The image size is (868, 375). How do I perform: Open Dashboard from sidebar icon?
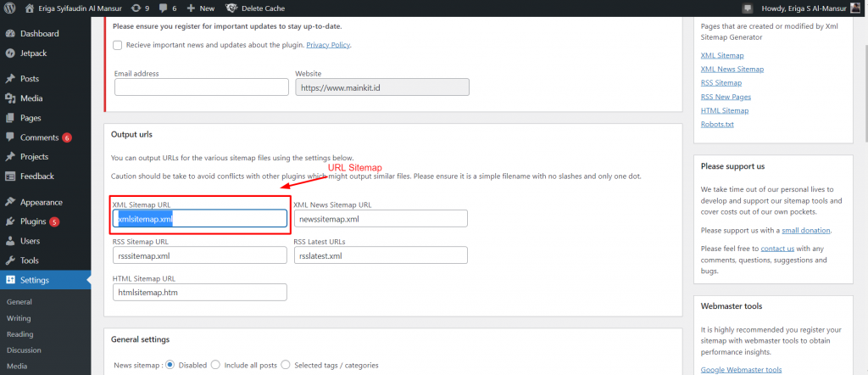[10, 34]
